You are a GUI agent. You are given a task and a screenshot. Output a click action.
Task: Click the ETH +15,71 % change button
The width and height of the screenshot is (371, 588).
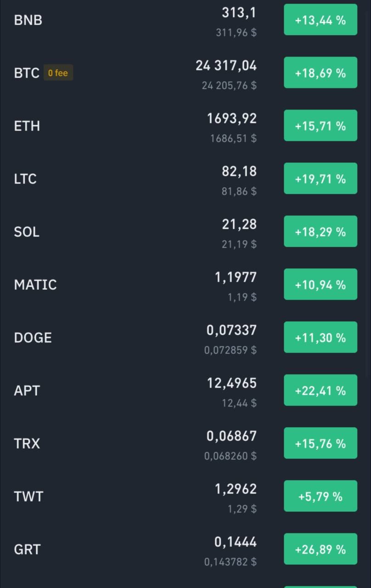click(320, 125)
